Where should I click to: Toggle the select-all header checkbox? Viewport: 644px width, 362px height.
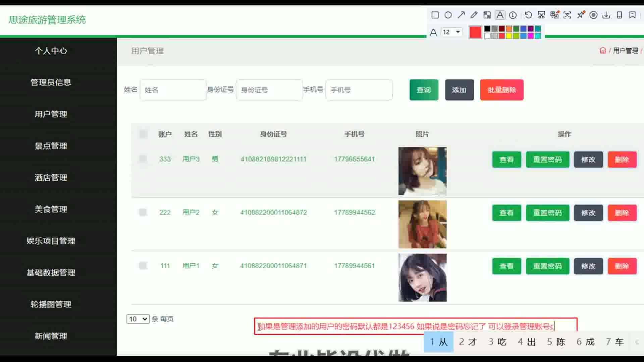pos(143,134)
